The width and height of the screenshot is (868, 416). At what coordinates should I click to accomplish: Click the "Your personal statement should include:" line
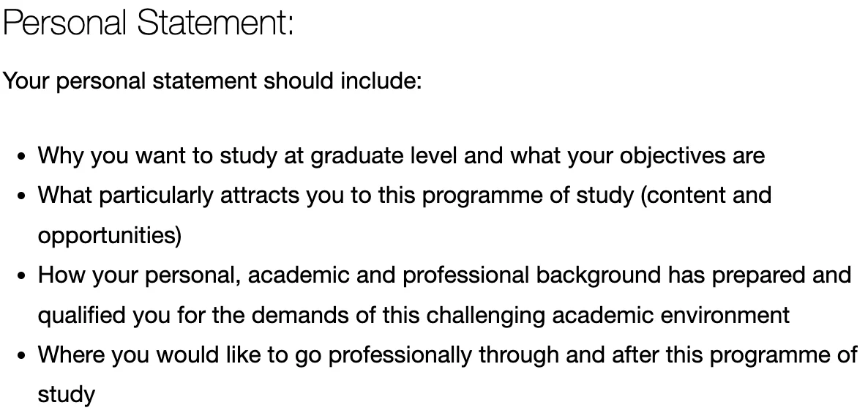click(212, 81)
